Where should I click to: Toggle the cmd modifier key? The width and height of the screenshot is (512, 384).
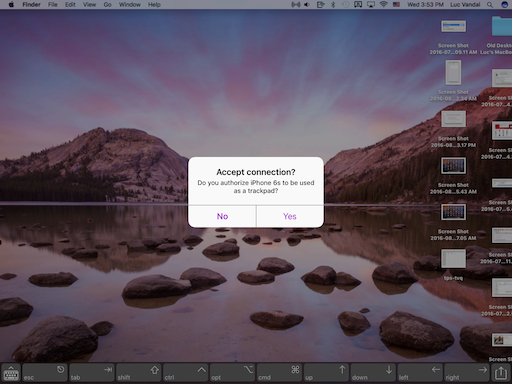pyautogui.click(x=279, y=373)
